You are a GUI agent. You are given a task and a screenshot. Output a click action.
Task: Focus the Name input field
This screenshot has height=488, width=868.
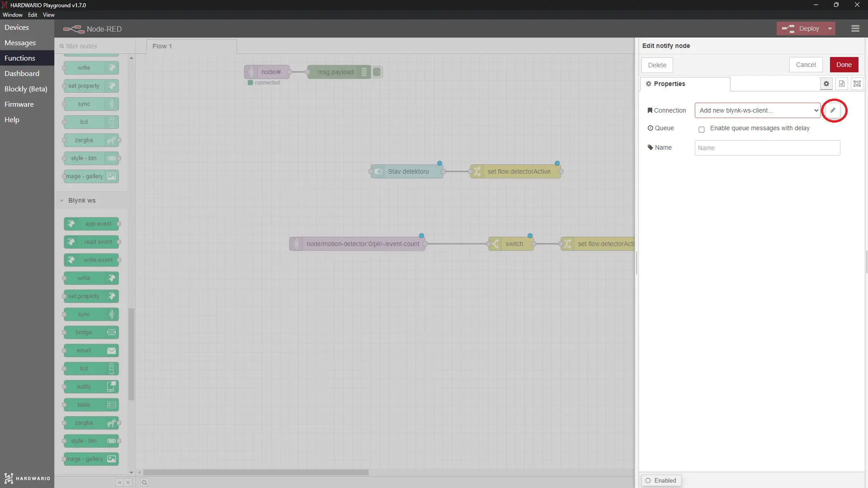pos(767,148)
